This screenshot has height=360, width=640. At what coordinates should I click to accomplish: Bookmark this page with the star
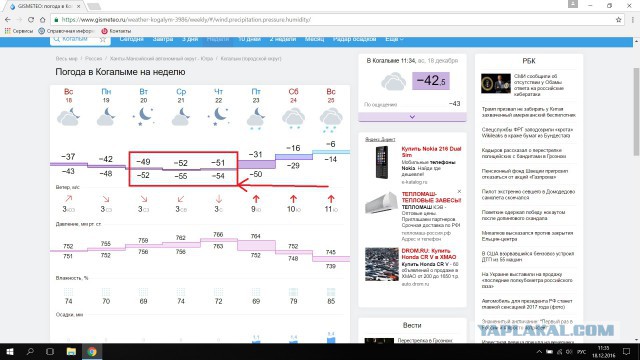coord(618,20)
